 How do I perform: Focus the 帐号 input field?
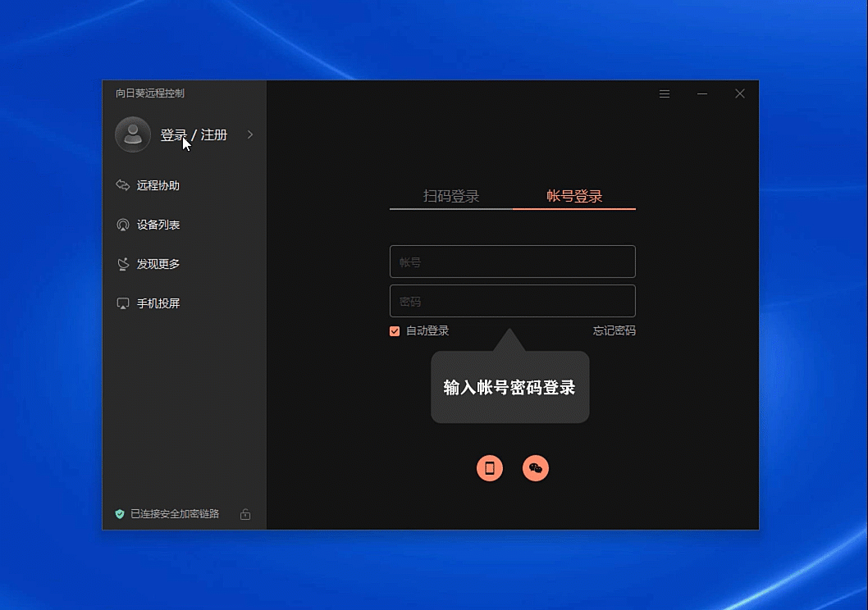(x=512, y=262)
